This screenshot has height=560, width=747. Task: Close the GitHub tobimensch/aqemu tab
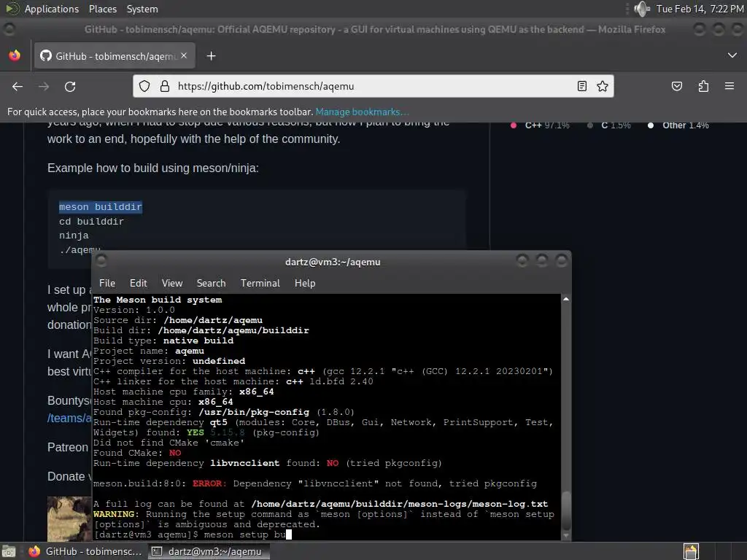coord(184,55)
